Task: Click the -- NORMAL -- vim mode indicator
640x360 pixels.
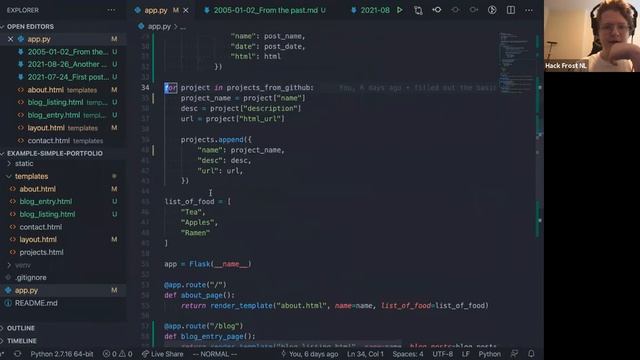Action: pos(215,354)
